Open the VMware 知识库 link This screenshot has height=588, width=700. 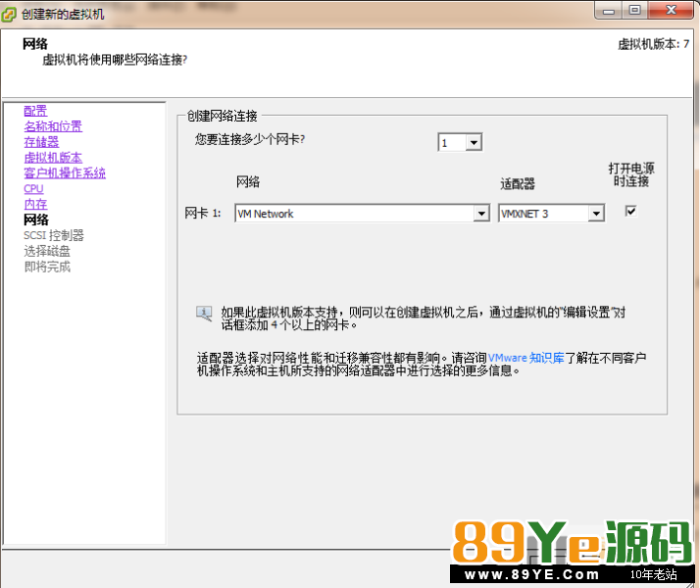(526, 359)
